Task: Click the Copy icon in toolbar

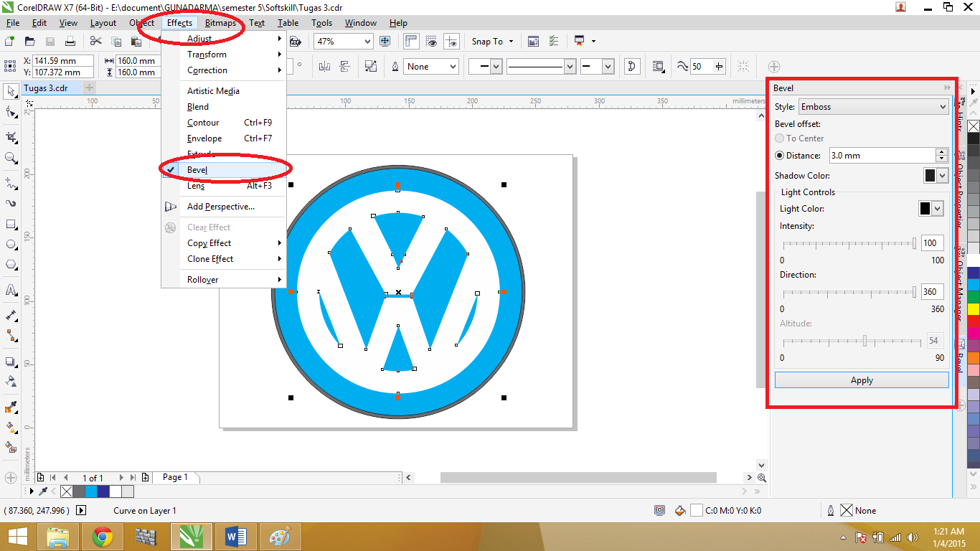Action: [x=116, y=42]
